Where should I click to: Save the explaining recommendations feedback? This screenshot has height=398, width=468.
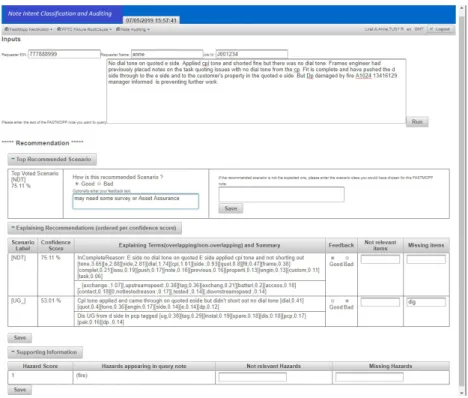pyautogui.click(x=20, y=338)
